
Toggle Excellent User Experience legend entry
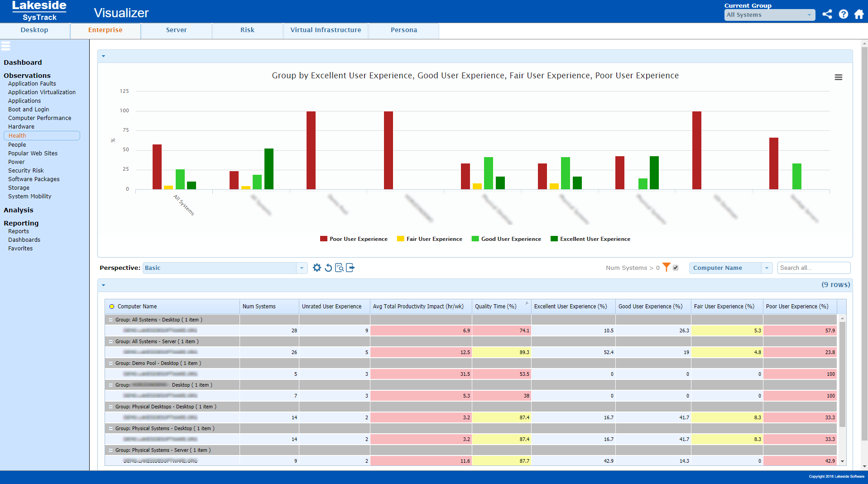pyautogui.click(x=590, y=239)
